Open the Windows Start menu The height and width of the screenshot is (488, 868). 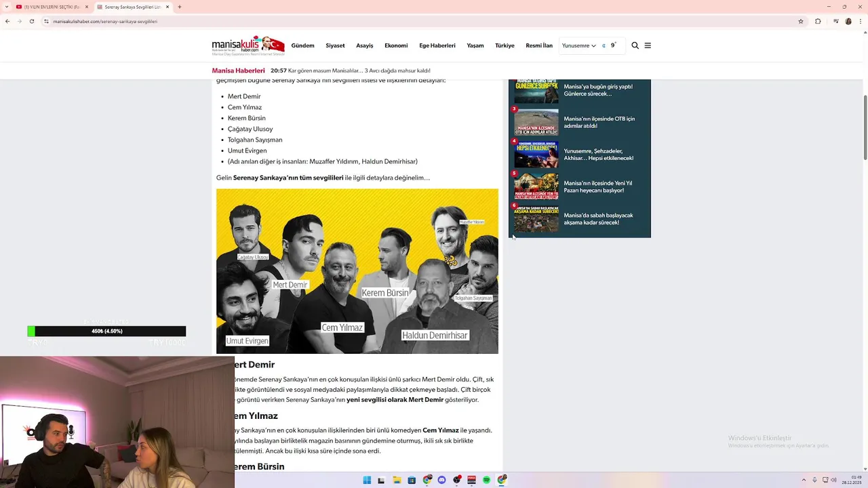(x=367, y=480)
